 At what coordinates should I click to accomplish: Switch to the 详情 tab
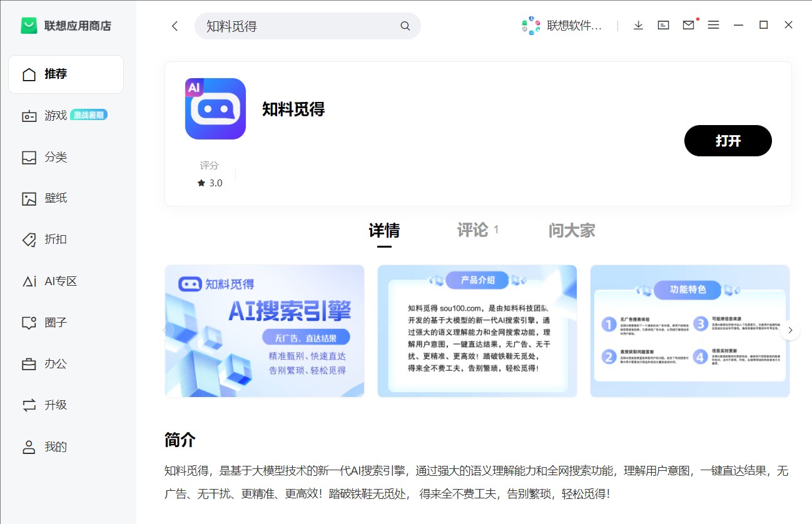tap(384, 231)
